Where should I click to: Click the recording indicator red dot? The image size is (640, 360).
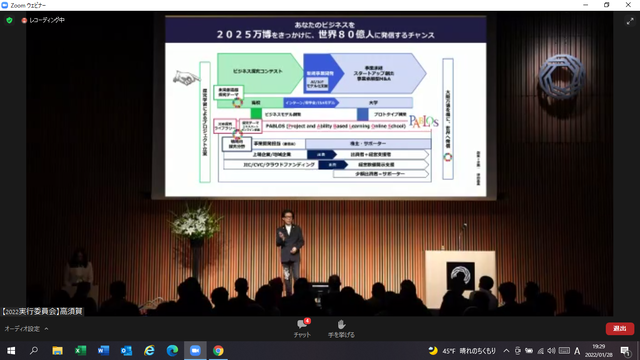click(24, 20)
